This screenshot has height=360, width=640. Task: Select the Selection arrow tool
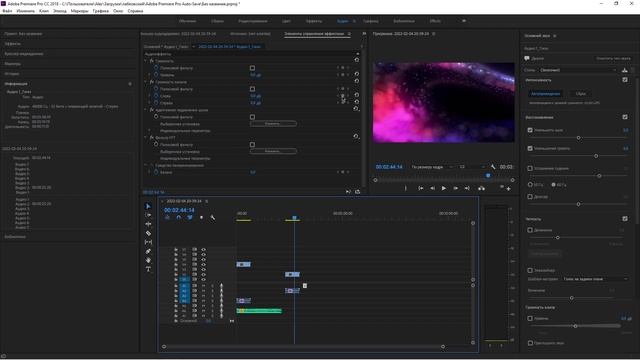pyautogui.click(x=148, y=206)
